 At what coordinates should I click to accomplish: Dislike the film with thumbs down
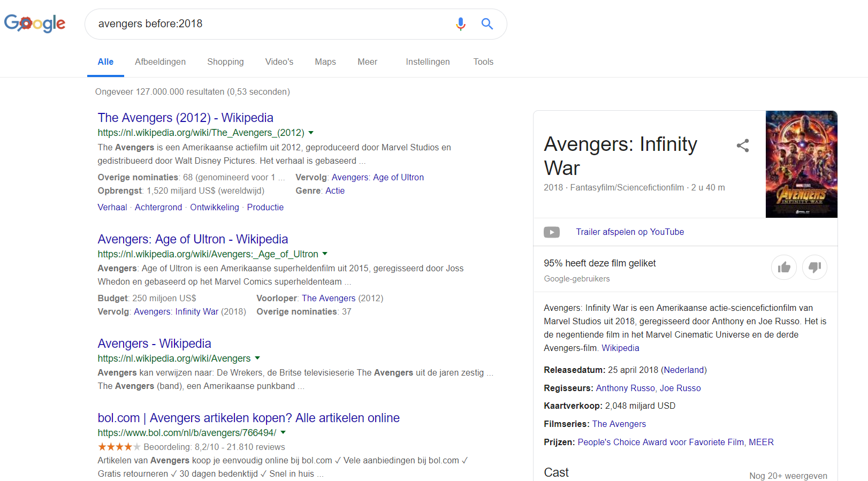coord(814,267)
